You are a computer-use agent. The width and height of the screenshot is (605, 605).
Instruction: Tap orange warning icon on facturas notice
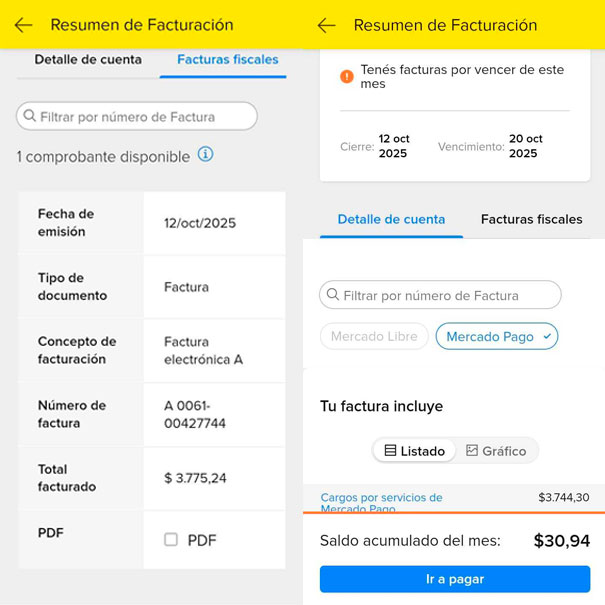(346, 76)
